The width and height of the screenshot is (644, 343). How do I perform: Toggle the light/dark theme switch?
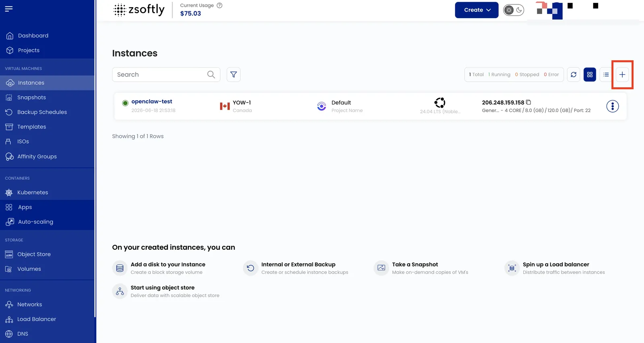click(514, 10)
